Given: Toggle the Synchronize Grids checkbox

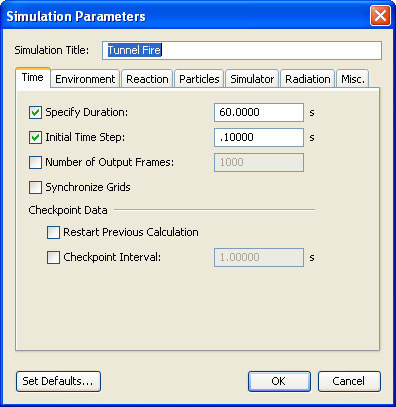Looking at the screenshot, I should click(35, 187).
